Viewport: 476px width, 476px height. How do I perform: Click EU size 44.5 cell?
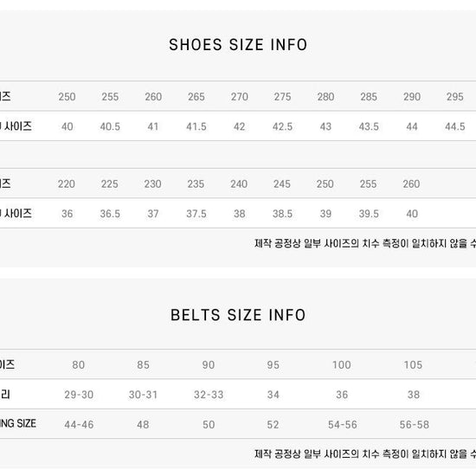tap(454, 126)
